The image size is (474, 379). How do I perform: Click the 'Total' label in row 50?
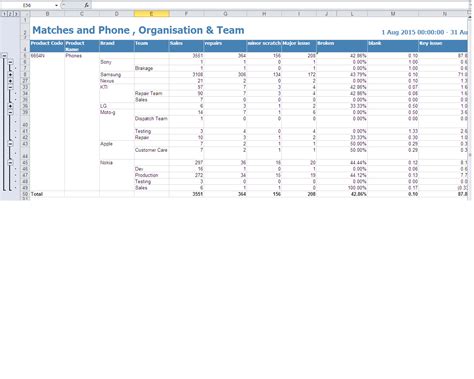point(37,194)
